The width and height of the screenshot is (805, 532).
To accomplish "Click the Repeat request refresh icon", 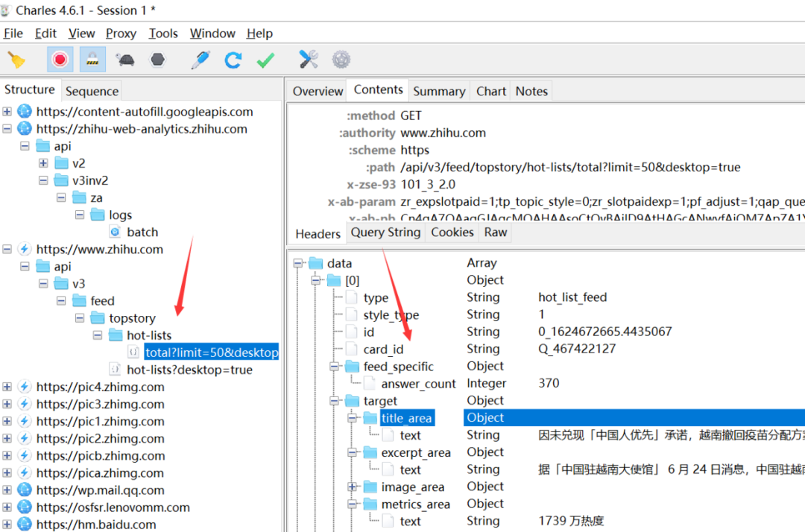I will [233, 60].
